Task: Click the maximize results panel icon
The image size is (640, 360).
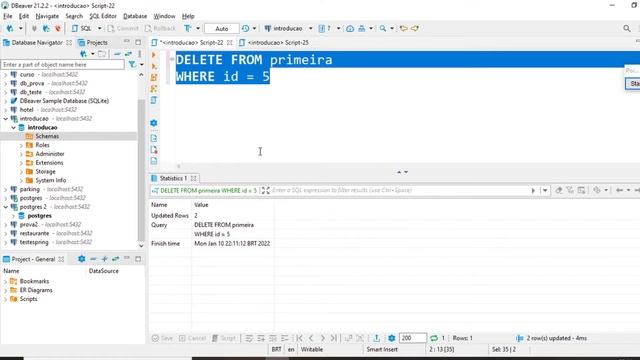Action: point(266,191)
